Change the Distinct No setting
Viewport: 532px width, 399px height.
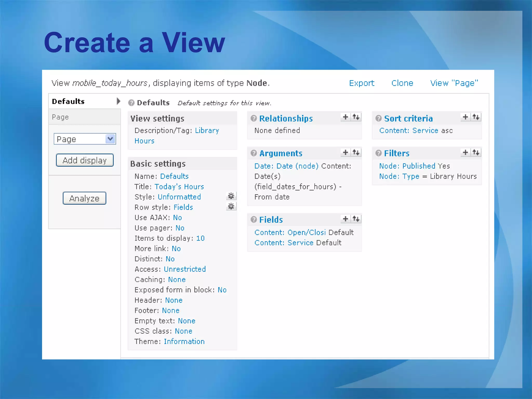(170, 259)
